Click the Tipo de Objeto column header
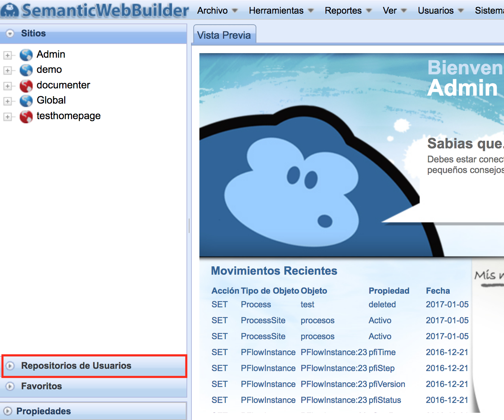Screen dimensions: 504x420 pos(270,291)
